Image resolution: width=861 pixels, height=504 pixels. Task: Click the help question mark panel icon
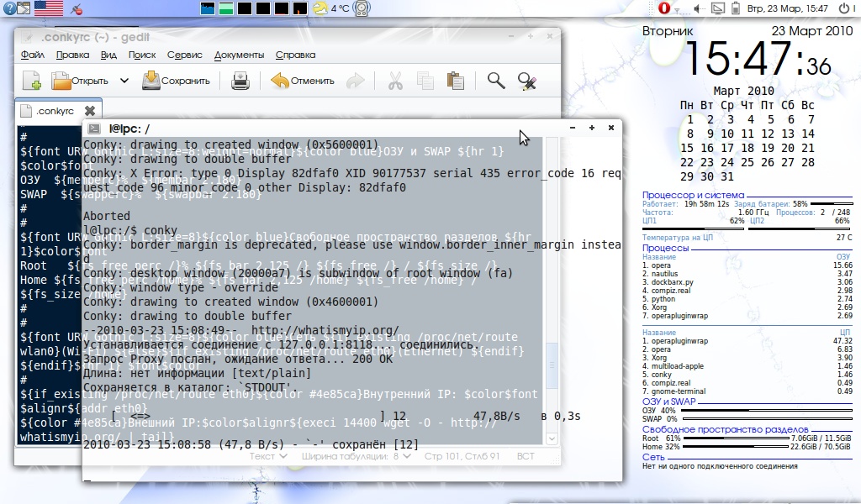(x=9, y=8)
